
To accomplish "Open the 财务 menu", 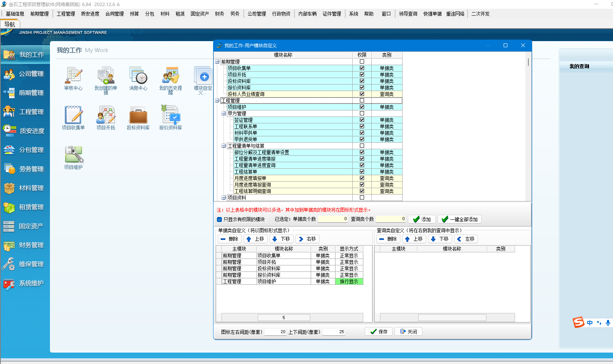I will click(219, 14).
